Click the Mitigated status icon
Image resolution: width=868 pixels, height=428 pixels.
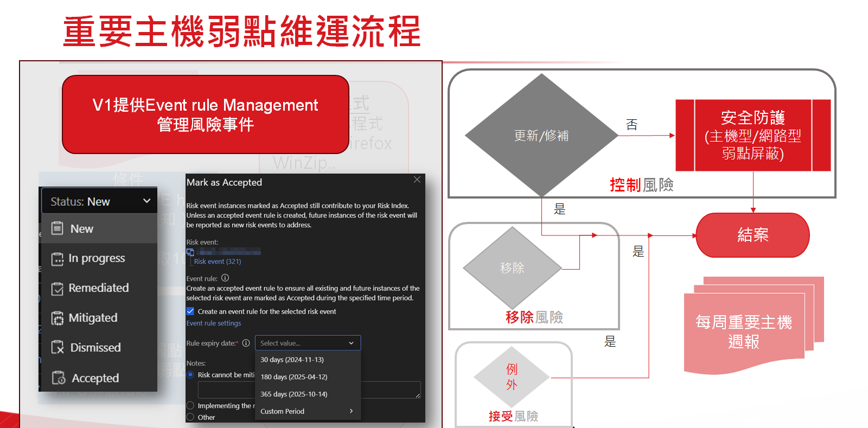57,318
